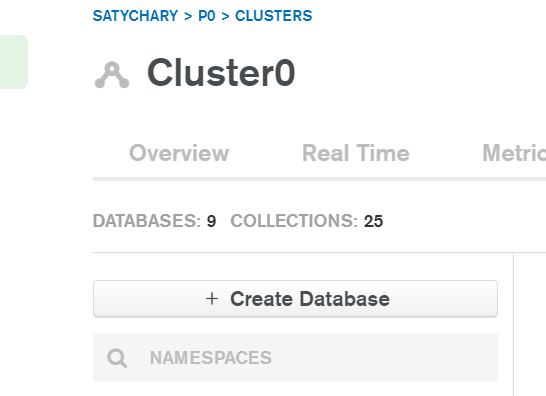Click the vertical divider beside namespaces panel
Image resolution: width=546 pixels, height=396 pixels.
pyautogui.click(x=514, y=324)
